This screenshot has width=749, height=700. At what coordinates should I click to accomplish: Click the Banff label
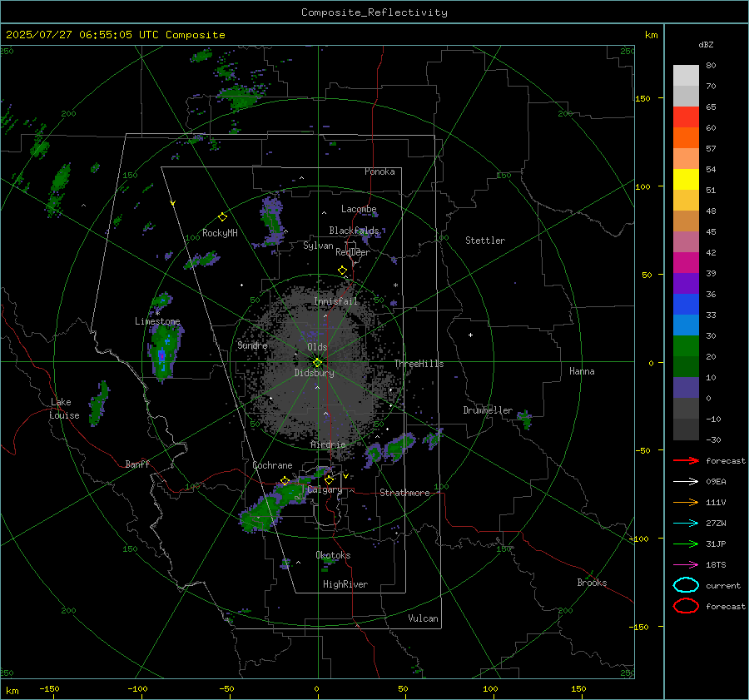137,464
